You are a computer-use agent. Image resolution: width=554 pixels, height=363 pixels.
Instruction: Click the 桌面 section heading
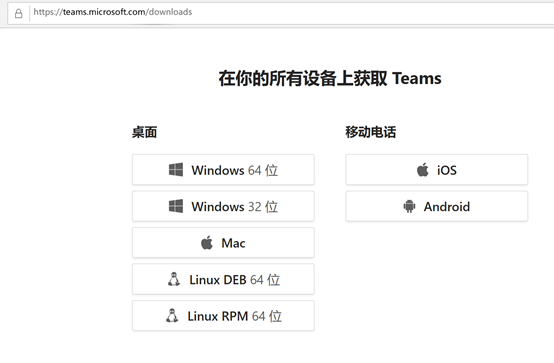pyautogui.click(x=145, y=133)
